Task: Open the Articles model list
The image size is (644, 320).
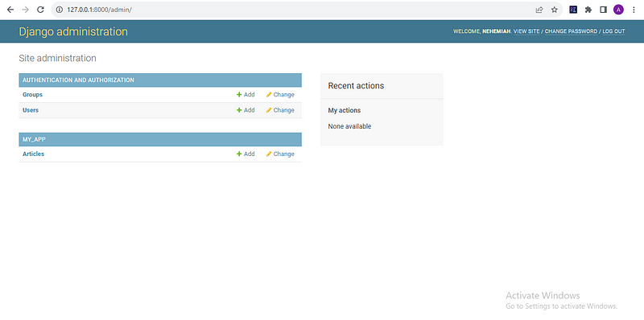Action: click(x=33, y=154)
